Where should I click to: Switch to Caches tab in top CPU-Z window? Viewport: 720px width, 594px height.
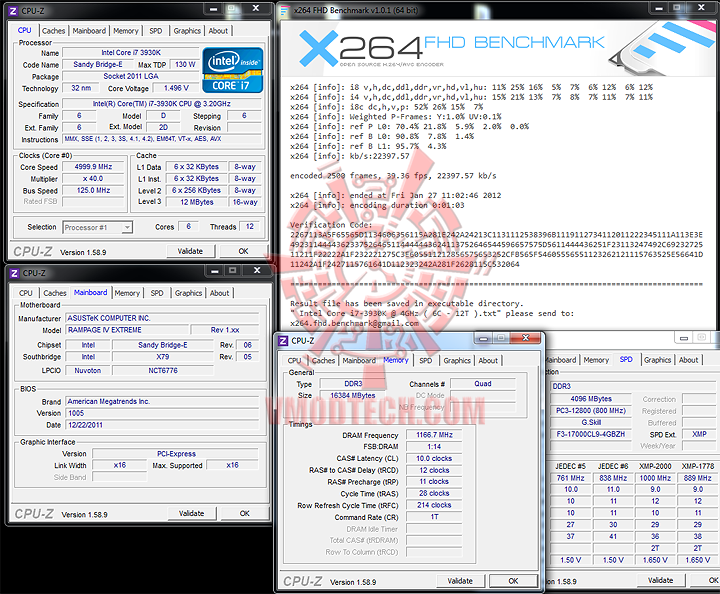click(53, 31)
